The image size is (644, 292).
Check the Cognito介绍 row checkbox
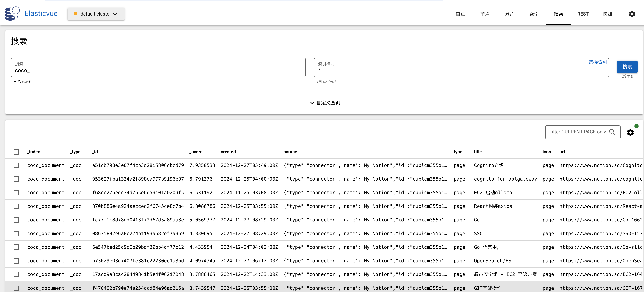(x=16, y=165)
